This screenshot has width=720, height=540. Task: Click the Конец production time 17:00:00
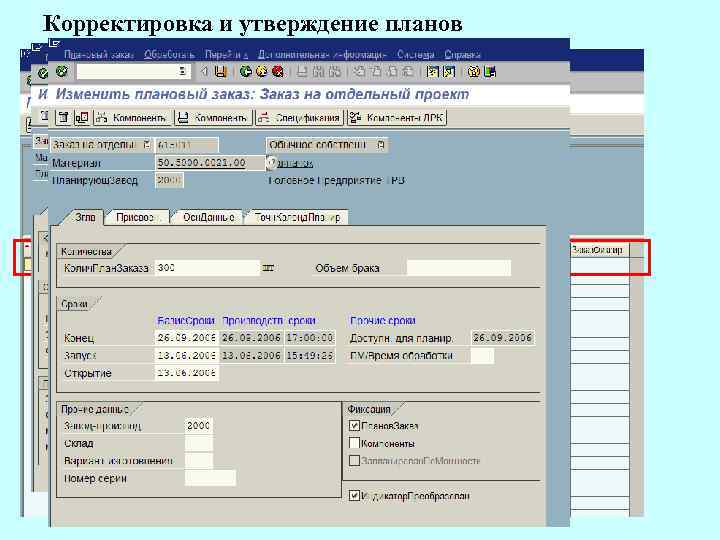tap(310, 338)
